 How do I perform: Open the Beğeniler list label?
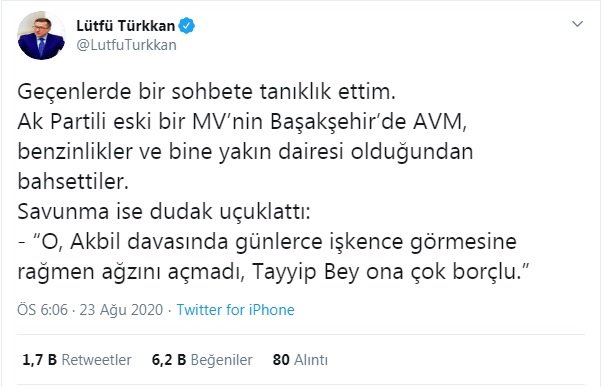tap(222, 360)
